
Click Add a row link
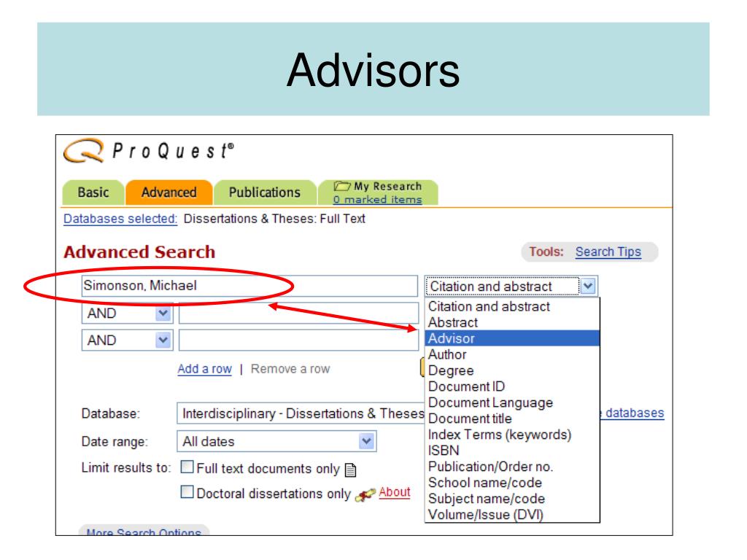[x=204, y=369]
